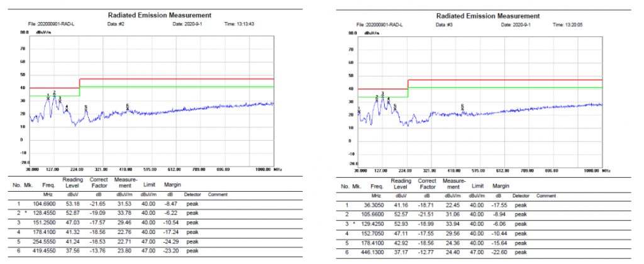Viewport: 644px width, 264px height.
Task: Click the left report's Radiated Emission Measurement title
Action: point(159,14)
